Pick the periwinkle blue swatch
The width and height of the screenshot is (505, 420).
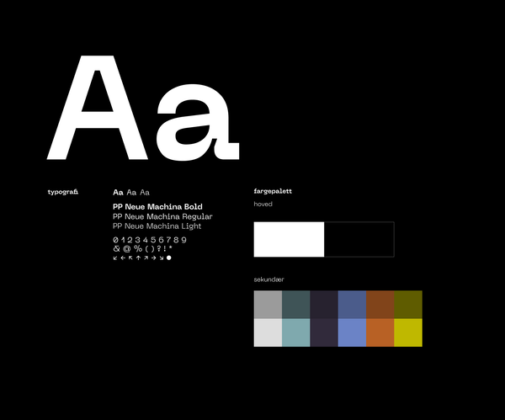(x=352, y=332)
